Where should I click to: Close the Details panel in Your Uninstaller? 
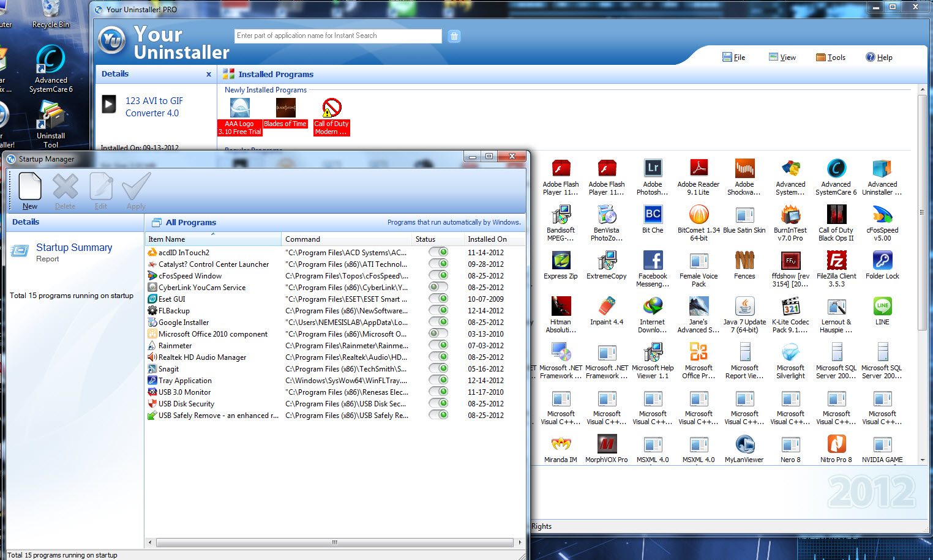(209, 74)
